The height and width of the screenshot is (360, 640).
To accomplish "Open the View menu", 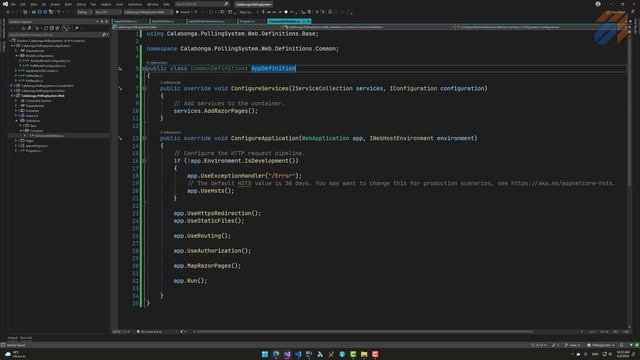I will point(33,4).
